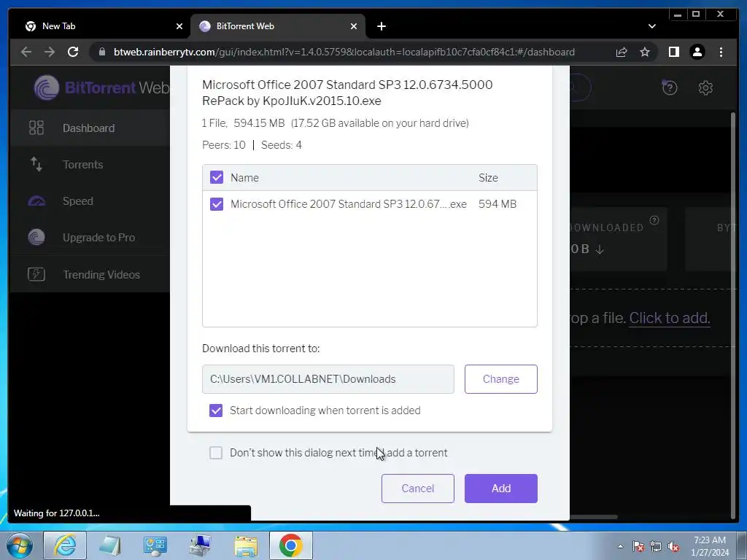
Task: Open Dashboard in sidebar
Action: 90,128
